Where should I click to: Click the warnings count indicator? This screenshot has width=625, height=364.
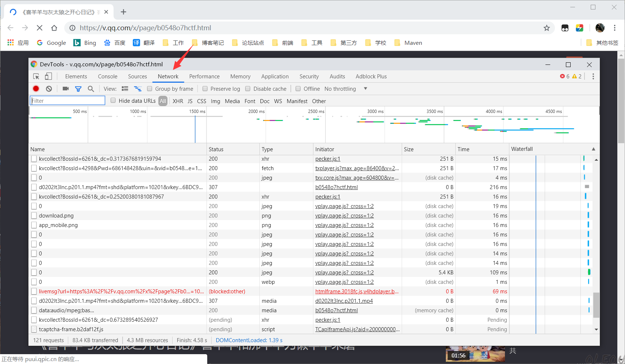(x=577, y=77)
